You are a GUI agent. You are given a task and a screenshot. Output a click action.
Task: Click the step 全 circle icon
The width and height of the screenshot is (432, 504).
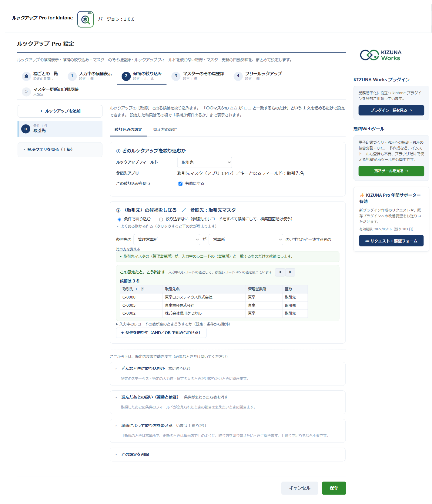(x=26, y=76)
